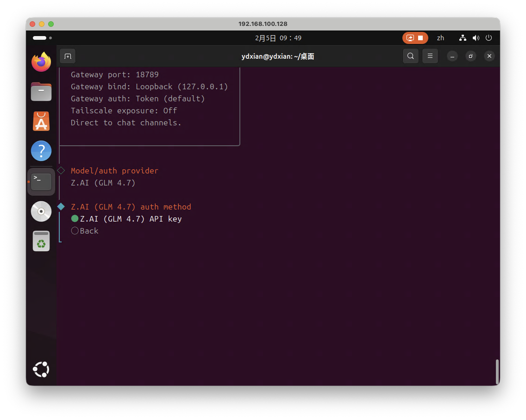This screenshot has height=420, width=526.
Task: Open the disc drive dock icon
Action: click(x=41, y=211)
